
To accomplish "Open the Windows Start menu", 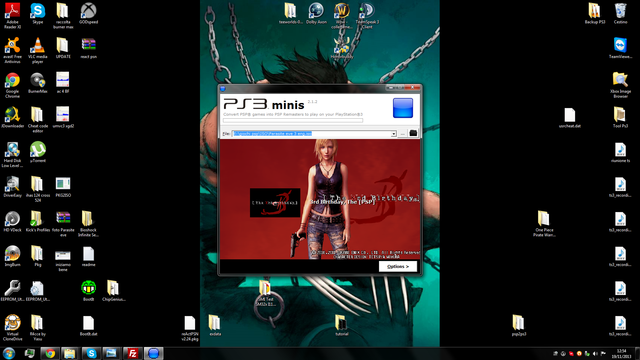I will pos(9,353).
